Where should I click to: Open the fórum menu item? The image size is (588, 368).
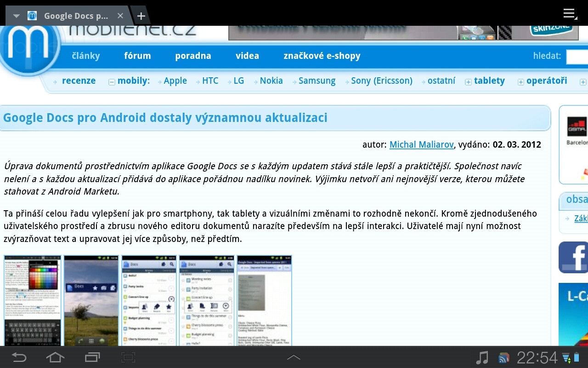click(137, 56)
